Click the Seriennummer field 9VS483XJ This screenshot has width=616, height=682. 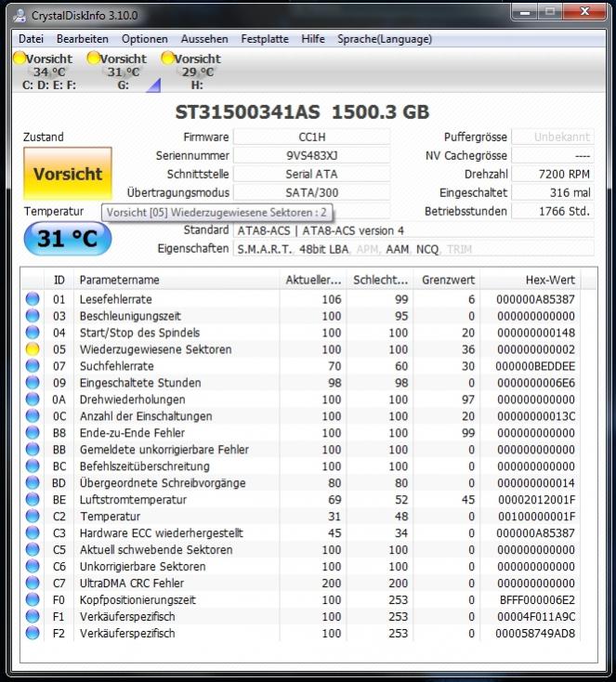(311, 156)
